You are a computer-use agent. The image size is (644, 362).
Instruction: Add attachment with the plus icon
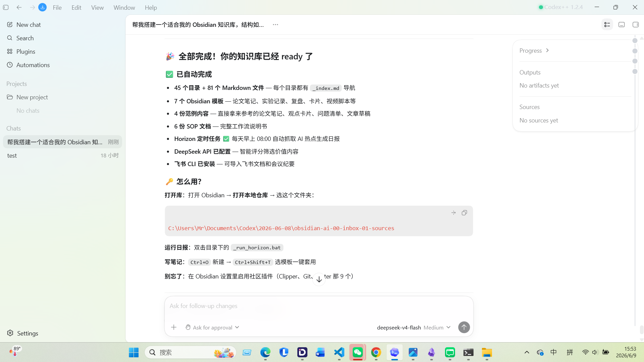click(x=174, y=327)
